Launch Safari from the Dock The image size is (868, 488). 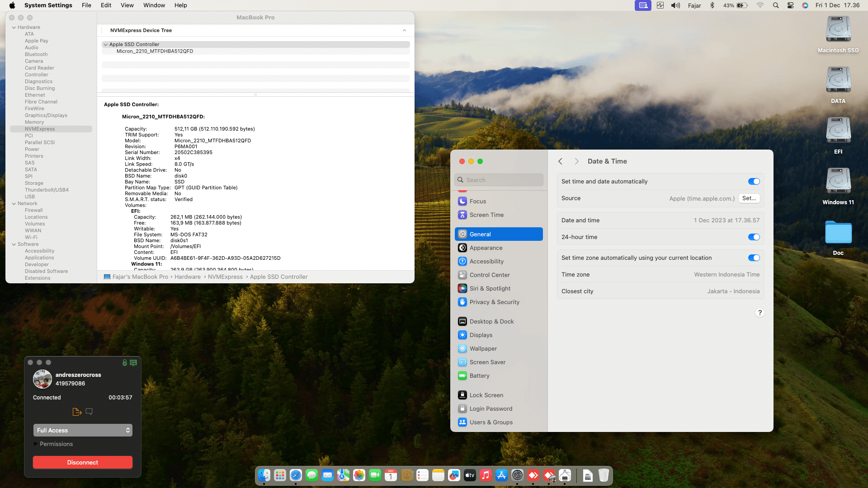(296, 475)
